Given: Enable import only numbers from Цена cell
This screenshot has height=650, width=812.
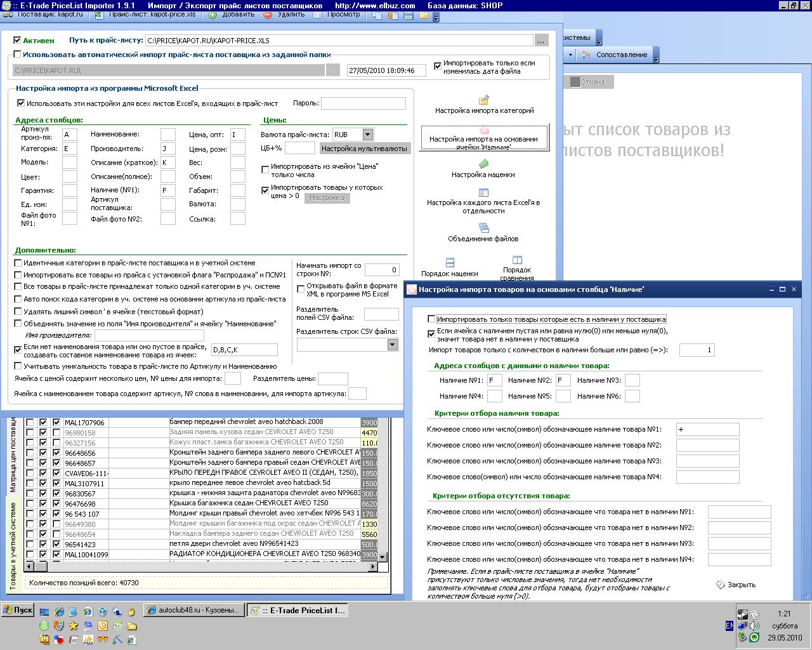Looking at the screenshot, I should [x=265, y=169].
